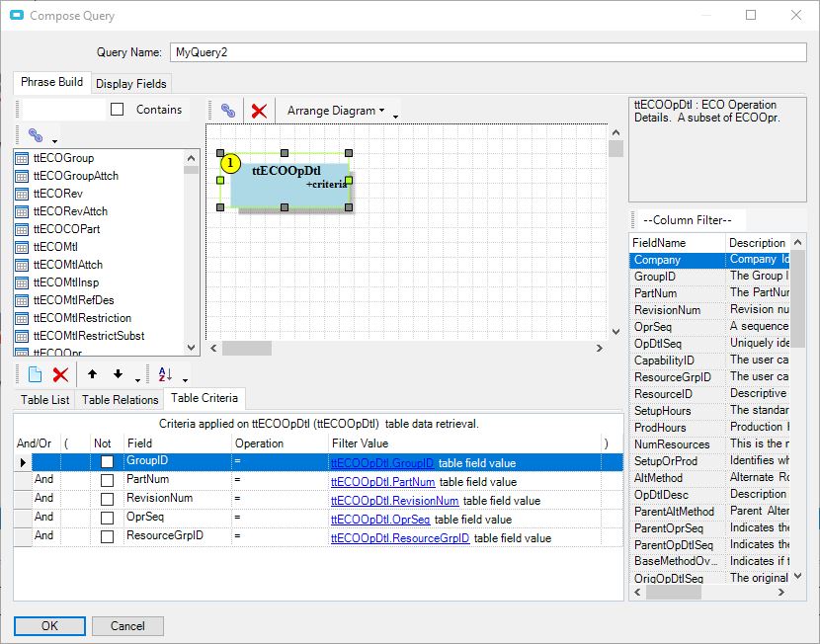820x644 pixels.
Task: Open the Arrange Diagram dropdown
Action: 336,111
